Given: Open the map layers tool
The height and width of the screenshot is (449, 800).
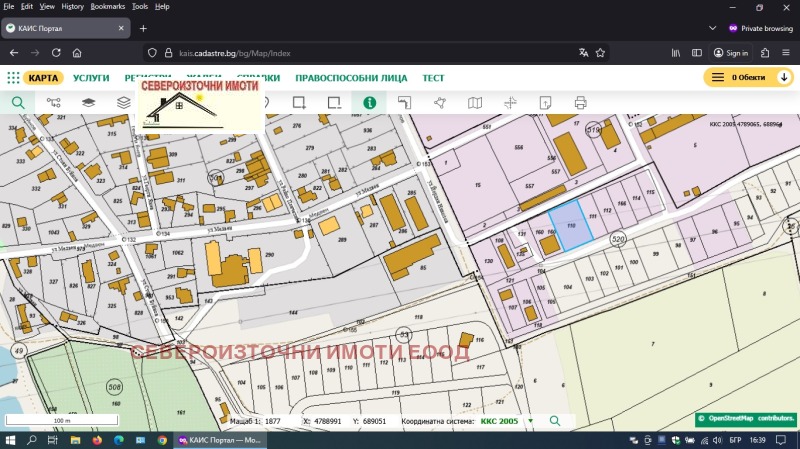Looking at the screenshot, I should (88, 102).
